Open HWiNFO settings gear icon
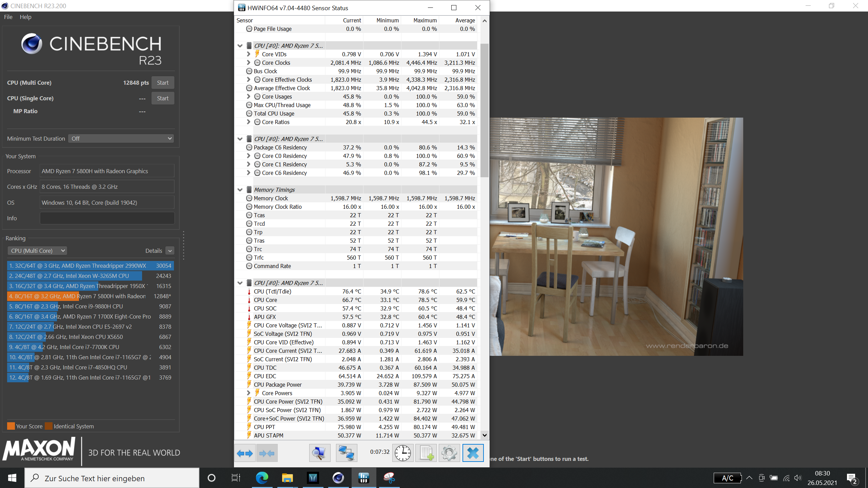Image resolution: width=868 pixels, height=488 pixels. click(449, 453)
